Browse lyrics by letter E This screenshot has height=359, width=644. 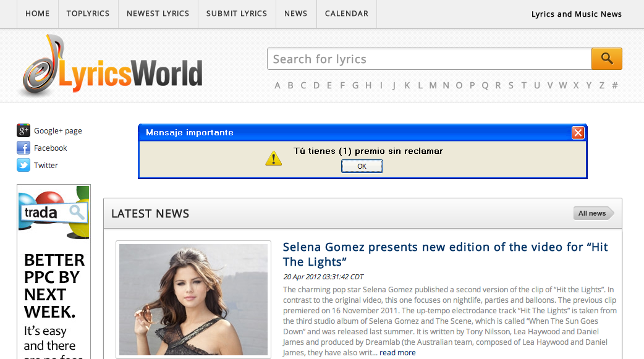pyautogui.click(x=329, y=85)
